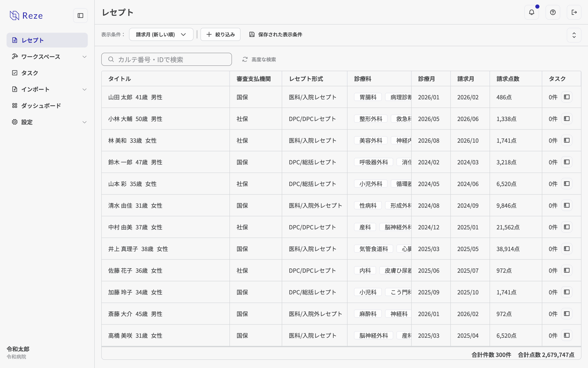
Task: Open side panel for 高橋 美咲 row
Action: (567, 335)
